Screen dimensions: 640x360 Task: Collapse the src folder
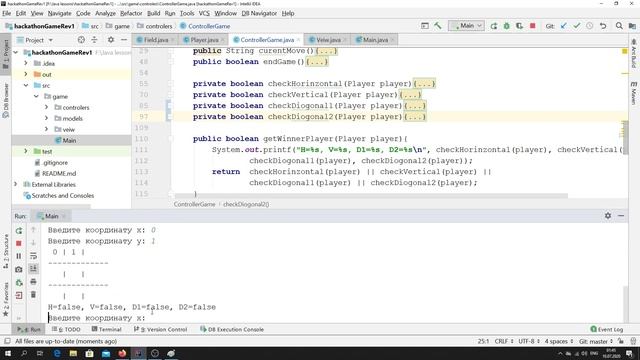(26, 85)
